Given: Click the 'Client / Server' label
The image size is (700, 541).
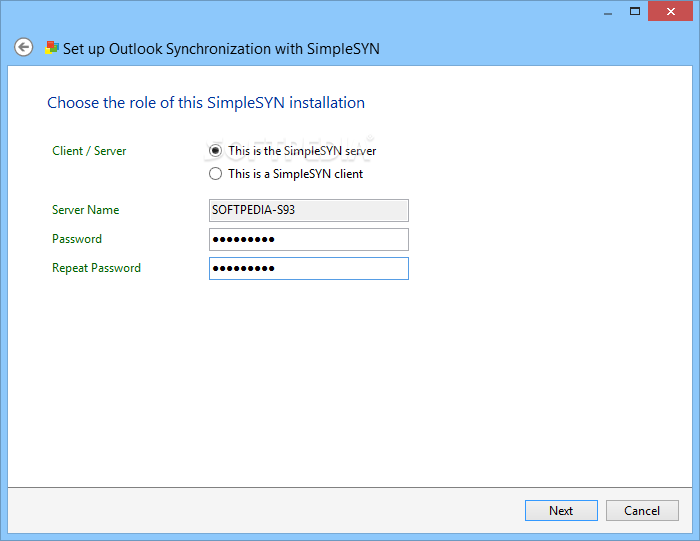Looking at the screenshot, I should [89, 151].
